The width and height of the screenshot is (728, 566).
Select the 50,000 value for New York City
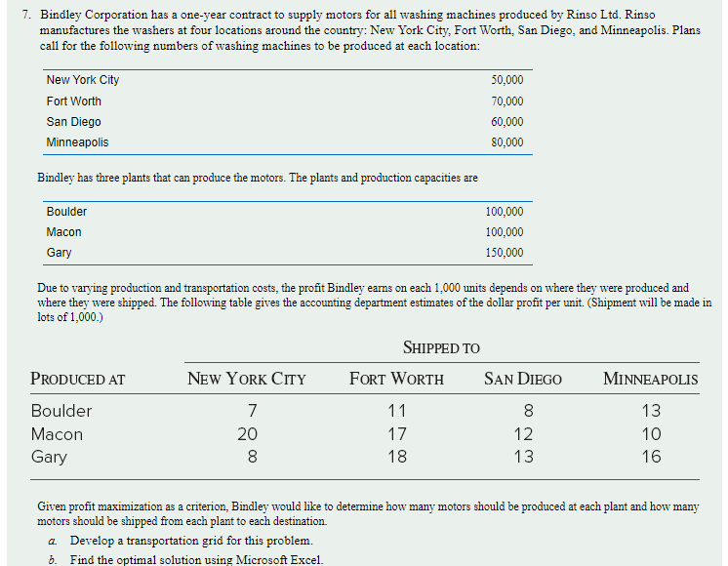click(x=507, y=80)
